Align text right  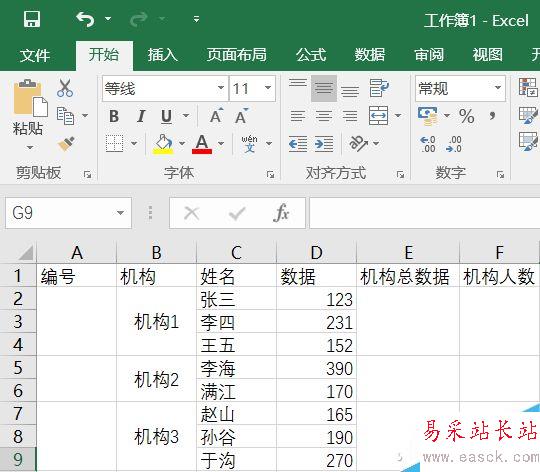[350, 116]
